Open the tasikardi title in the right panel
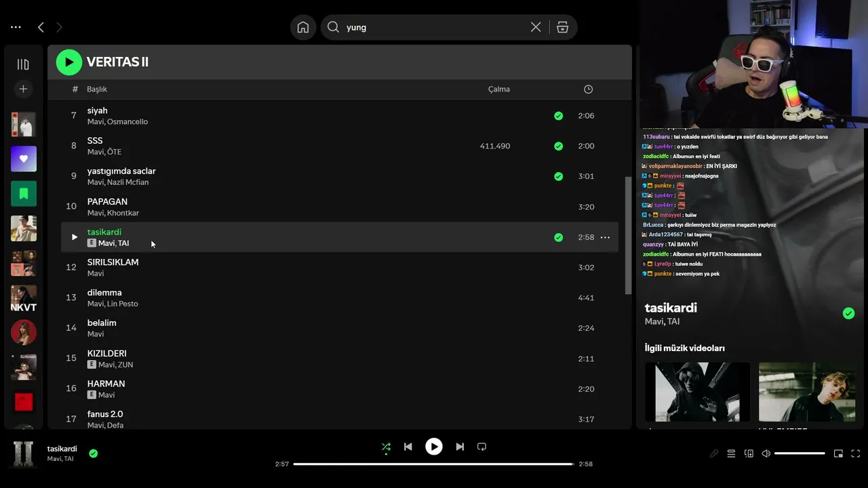Screen dimensions: 868x488 (671, 308)
